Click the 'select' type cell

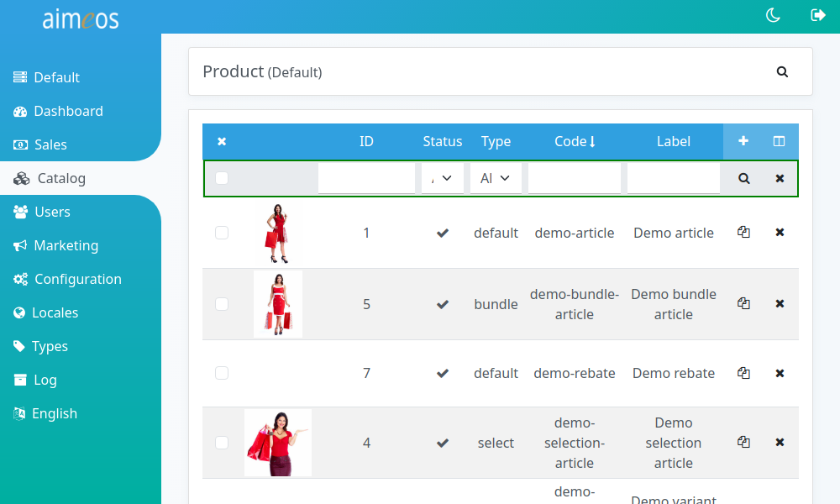[x=496, y=443]
